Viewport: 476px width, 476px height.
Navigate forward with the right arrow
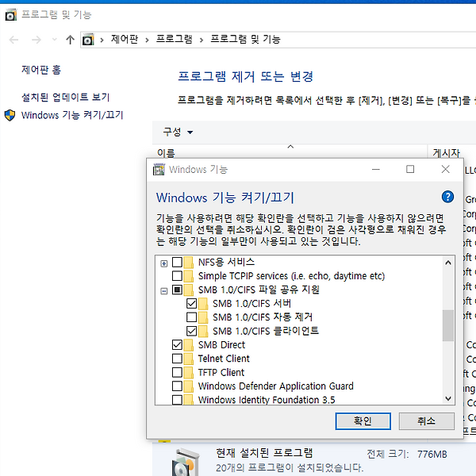[36, 40]
